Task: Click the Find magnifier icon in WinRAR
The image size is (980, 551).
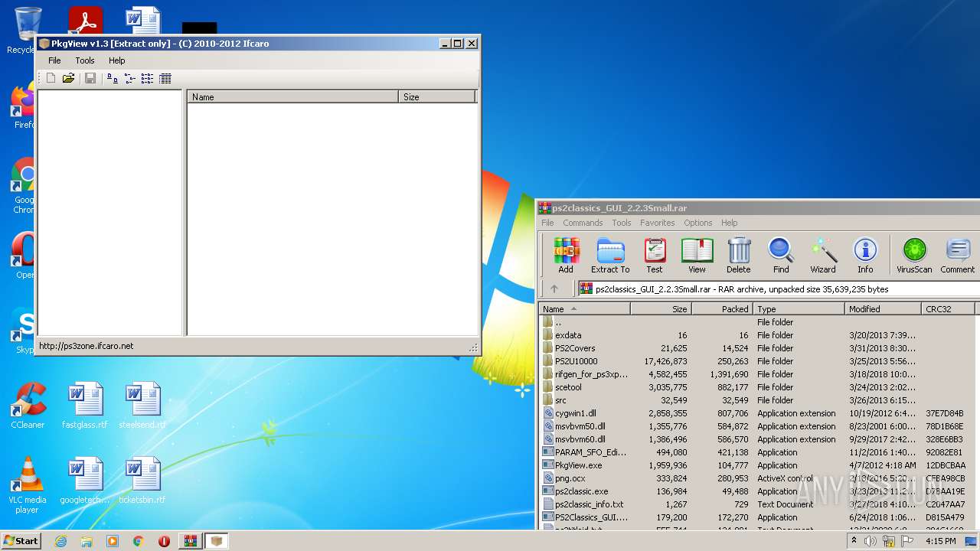Action: point(781,255)
